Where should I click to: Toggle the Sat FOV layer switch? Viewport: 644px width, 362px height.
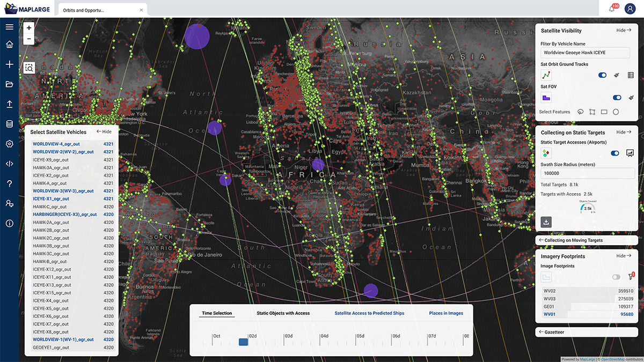(x=617, y=98)
